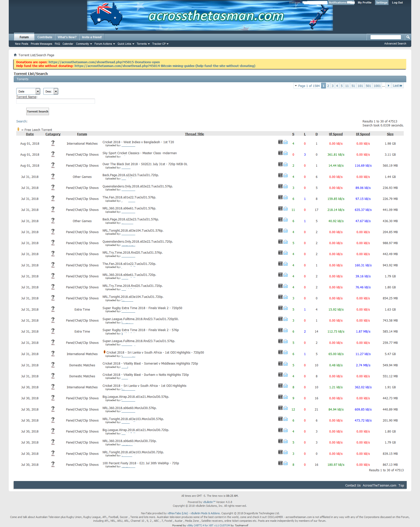
Task: Click the navbar search input field
Action: tap(385, 37)
